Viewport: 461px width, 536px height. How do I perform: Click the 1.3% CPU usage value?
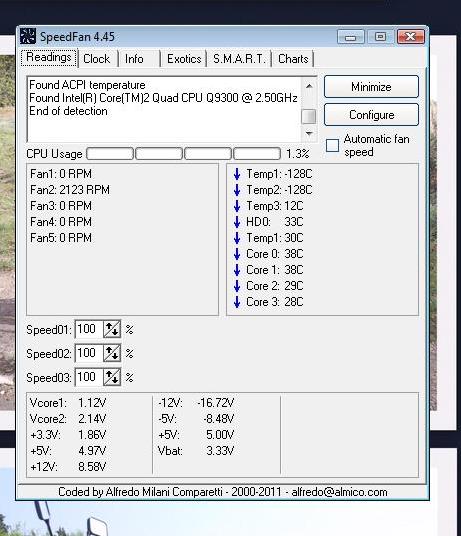point(298,154)
